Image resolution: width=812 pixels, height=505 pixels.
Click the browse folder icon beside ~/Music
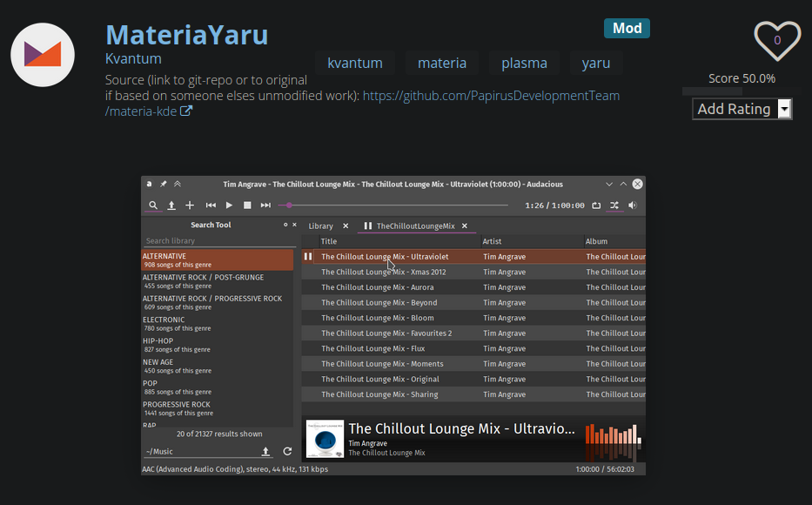coord(265,452)
